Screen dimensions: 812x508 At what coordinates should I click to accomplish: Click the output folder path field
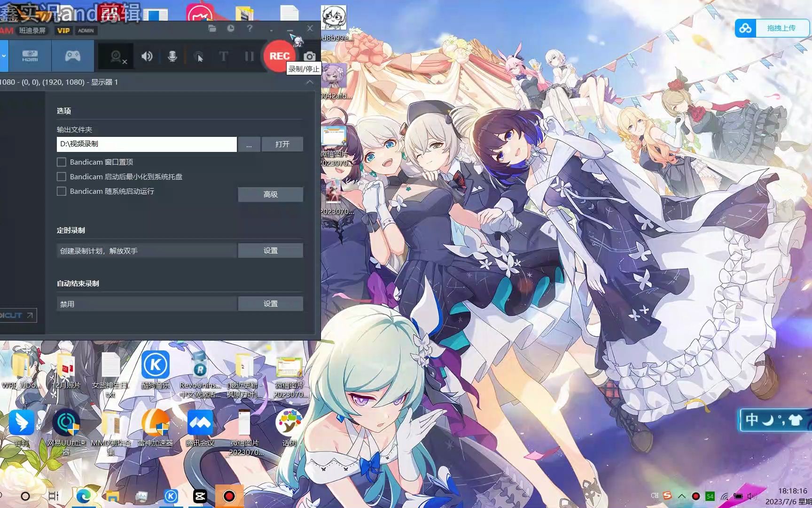pyautogui.click(x=147, y=144)
